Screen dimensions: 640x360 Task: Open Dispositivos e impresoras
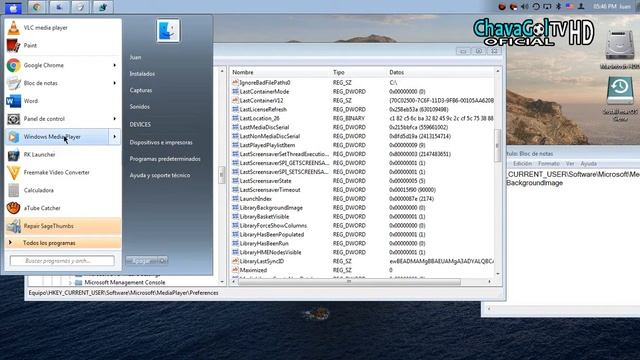161,142
